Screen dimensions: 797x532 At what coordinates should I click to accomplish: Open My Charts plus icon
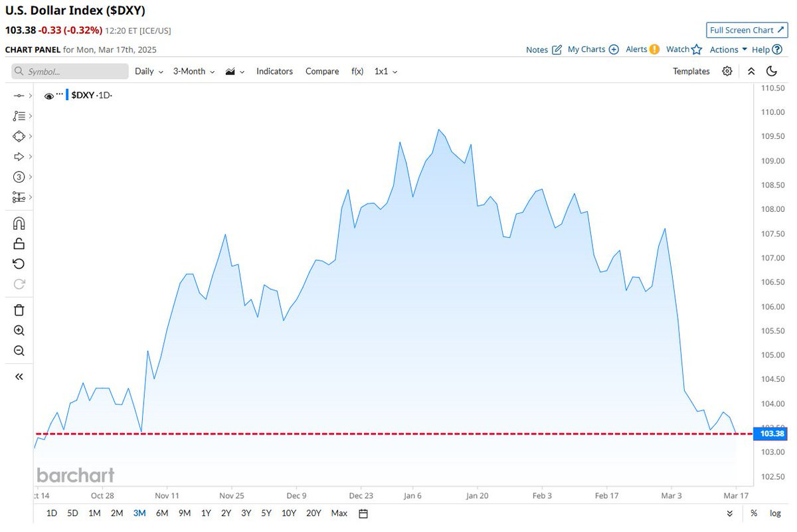pos(614,49)
